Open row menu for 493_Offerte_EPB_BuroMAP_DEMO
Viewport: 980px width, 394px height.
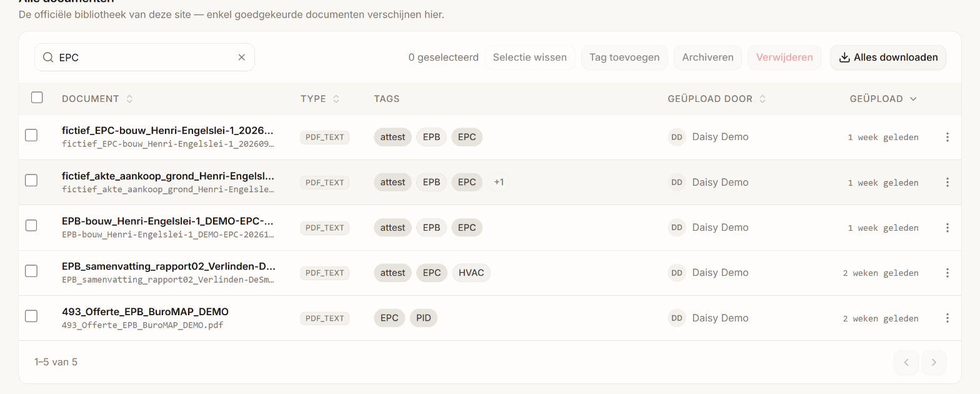(x=947, y=318)
